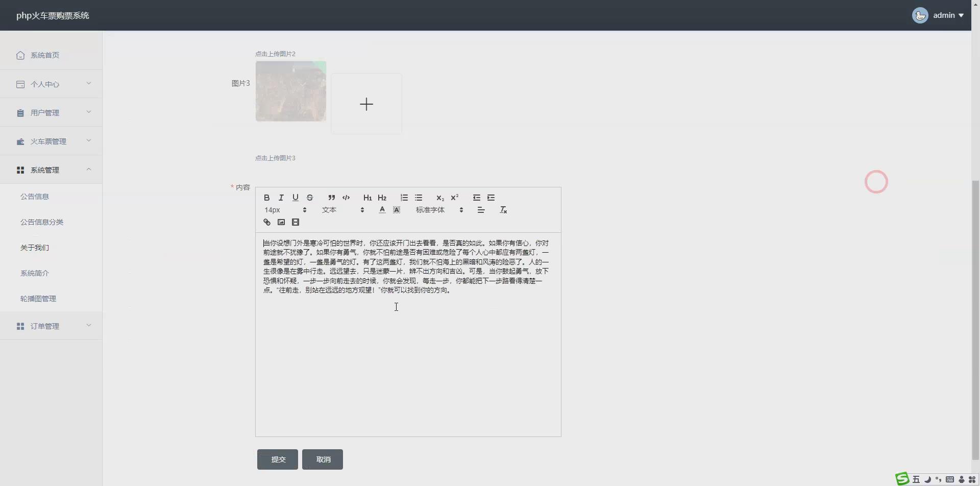
Task: Toggle the ordered list formatting
Action: tap(404, 198)
